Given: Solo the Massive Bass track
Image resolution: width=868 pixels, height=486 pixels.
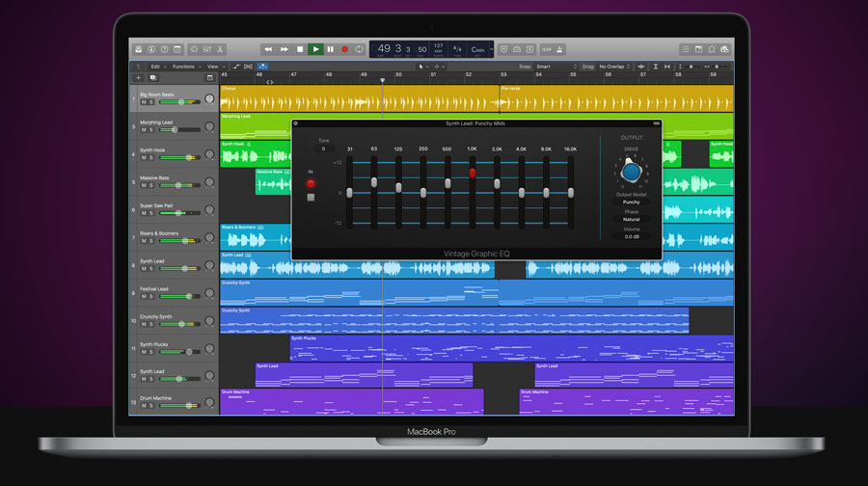Looking at the screenshot, I should click(x=151, y=185).
